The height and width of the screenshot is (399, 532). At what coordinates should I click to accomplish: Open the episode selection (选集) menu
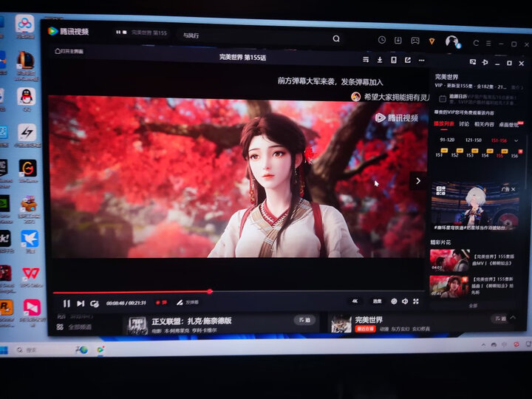pos(377,301)
